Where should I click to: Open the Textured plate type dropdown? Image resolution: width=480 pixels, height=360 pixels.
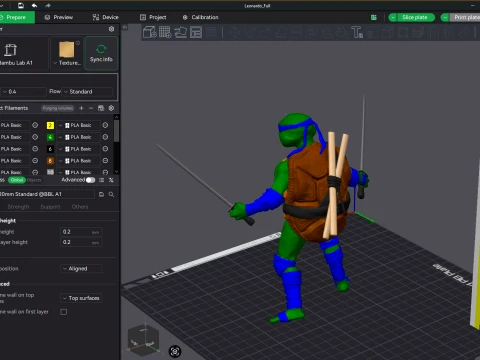tap(67, 53)
